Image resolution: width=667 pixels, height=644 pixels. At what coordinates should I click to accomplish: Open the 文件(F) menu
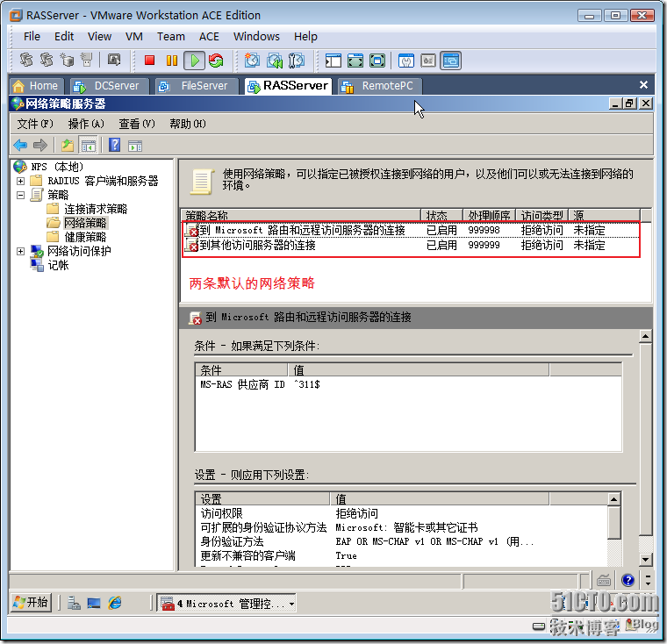(x=35, y=124)
